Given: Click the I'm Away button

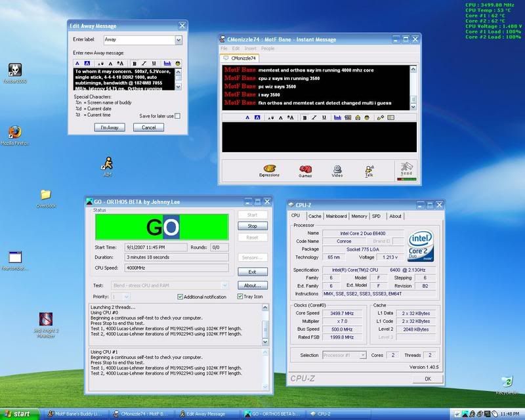Looking at the screenshot, I should click(110, 127).
